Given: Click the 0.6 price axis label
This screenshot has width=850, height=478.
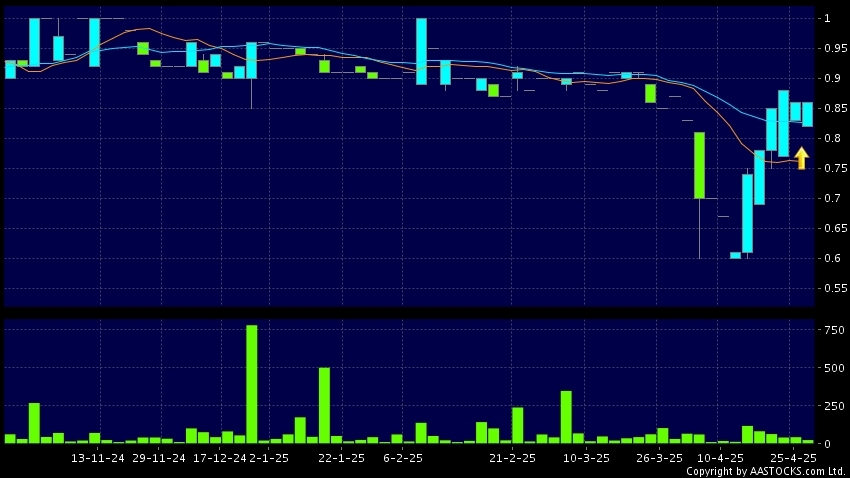Looking at the screenshot, I should 832,259.
